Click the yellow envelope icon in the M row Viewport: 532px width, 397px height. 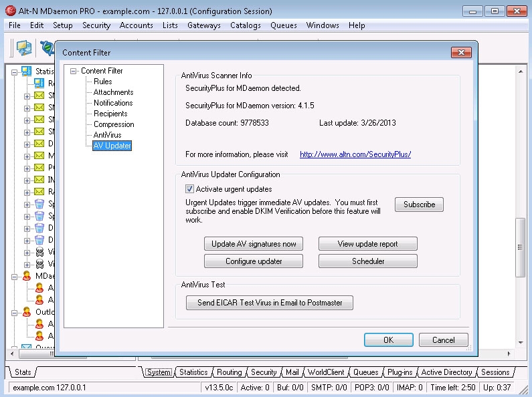tap(39, 156)
